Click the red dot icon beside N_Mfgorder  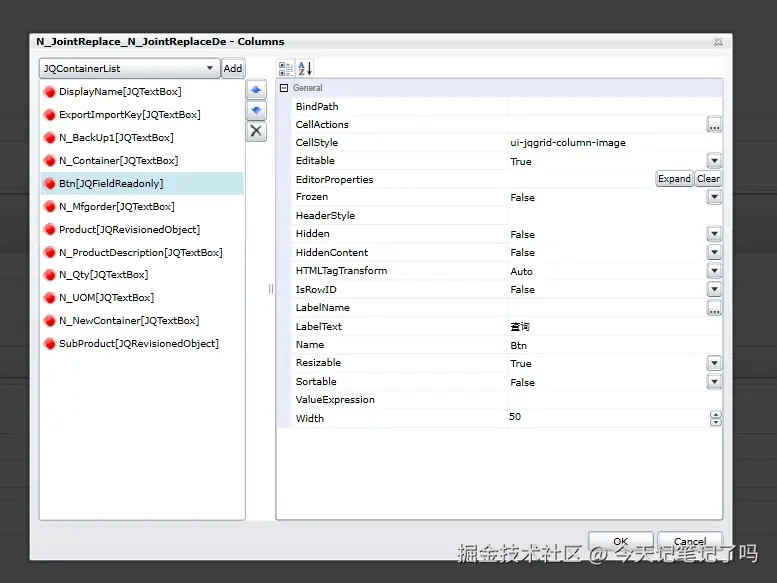coord(50,207)
